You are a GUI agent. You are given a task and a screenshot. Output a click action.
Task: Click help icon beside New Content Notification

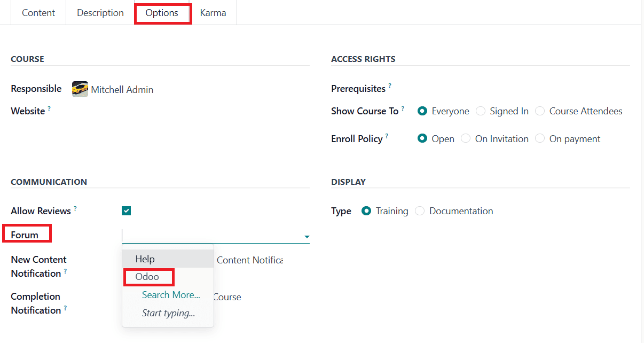[66, 271]
